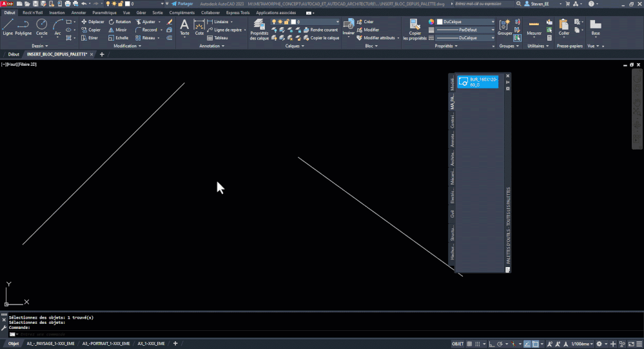
Task: Open the 1/100ème annotation scale dropdown
Action: pos(582,344)
